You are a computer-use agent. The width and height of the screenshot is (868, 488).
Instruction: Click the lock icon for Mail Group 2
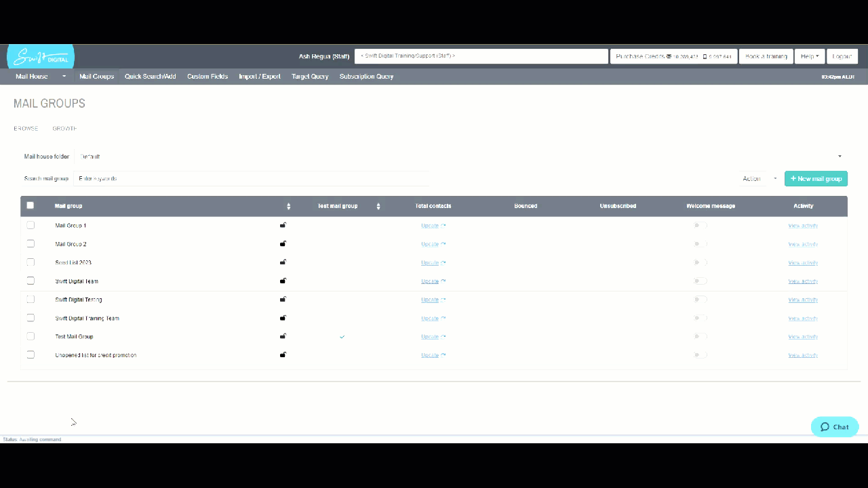point(283,243)
